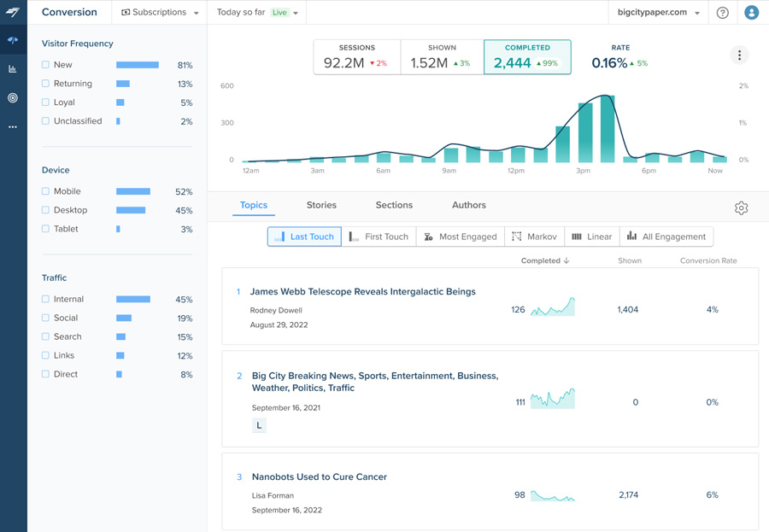Sort by the Completed column header
The image size is (769, 532).
[x=545, y=260]
